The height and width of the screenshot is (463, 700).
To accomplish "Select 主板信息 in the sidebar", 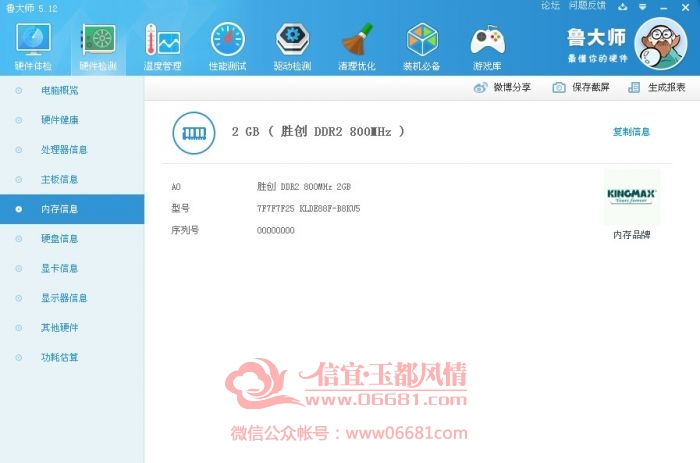I will coord(72,179).
